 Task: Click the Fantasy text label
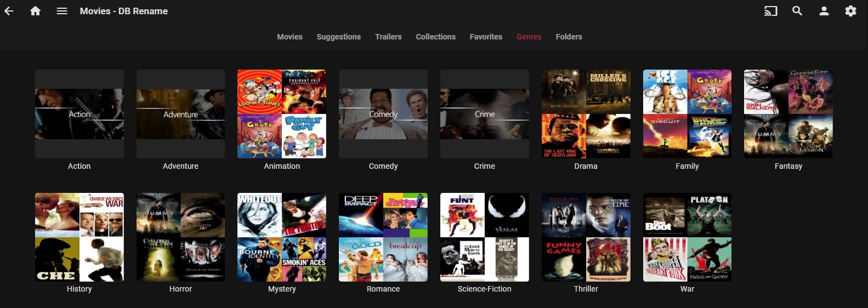[788, 166]
